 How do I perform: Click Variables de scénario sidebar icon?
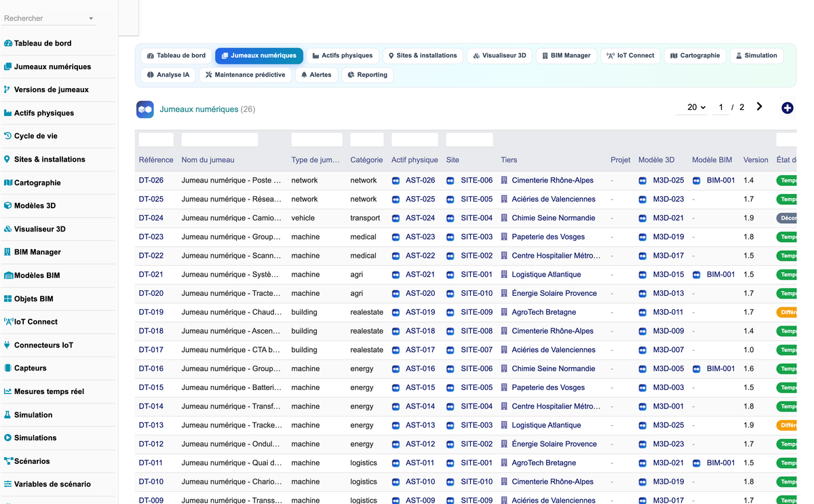8,484
